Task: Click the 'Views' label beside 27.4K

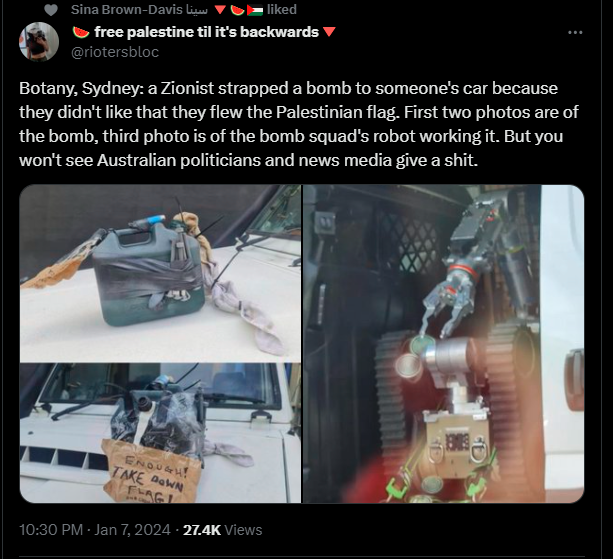Action: 243,530
